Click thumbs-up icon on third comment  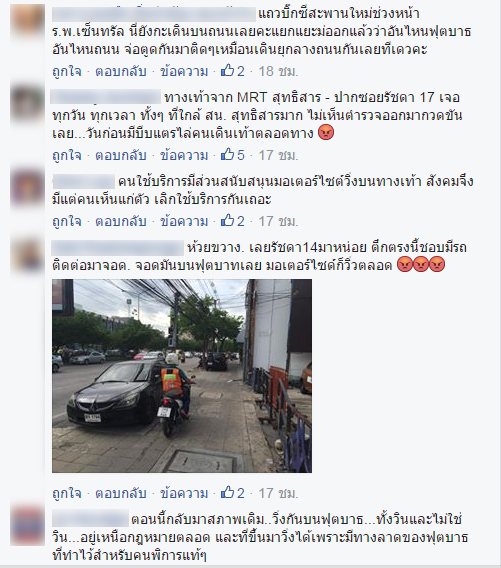click(x=227, y=221)
